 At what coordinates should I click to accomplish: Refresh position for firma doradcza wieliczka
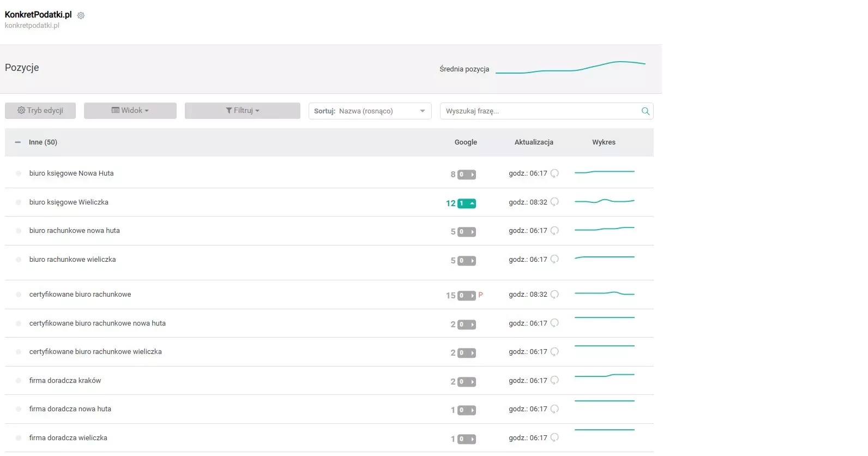(554, 437)
